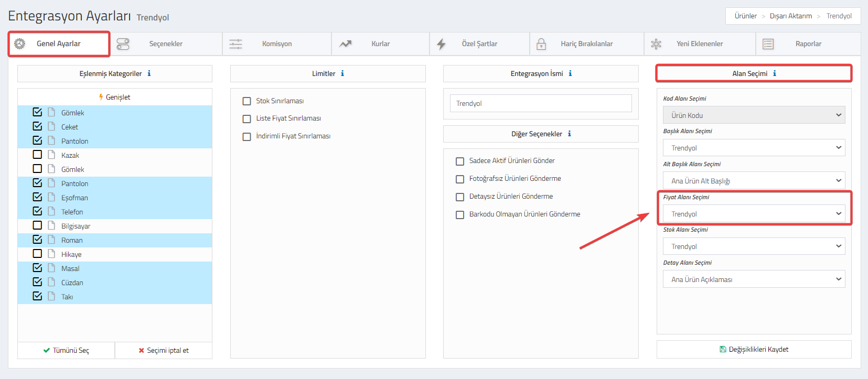The width and height of the screenshot is (868, 379).
Task: Check Barkodu Olmayan Ürünleri Gönderme
Action: (x=460, y=215)
